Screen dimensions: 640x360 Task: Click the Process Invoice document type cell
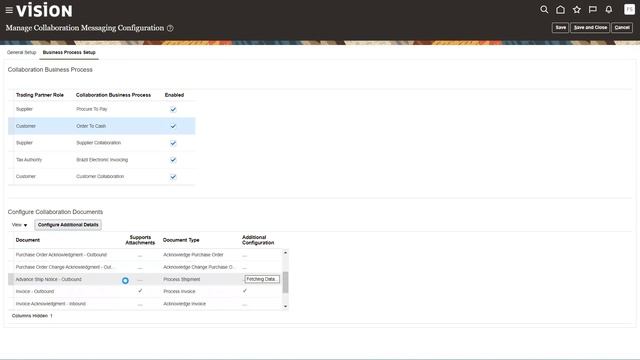point(179,291)
